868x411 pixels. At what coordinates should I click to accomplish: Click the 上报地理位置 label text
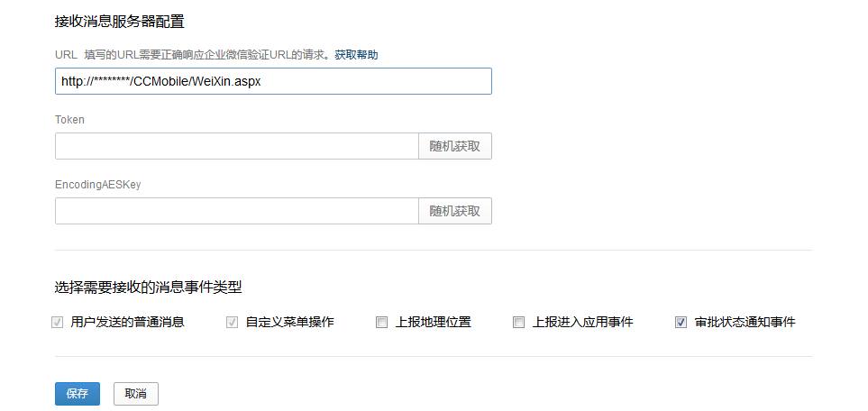coord(433,323)
